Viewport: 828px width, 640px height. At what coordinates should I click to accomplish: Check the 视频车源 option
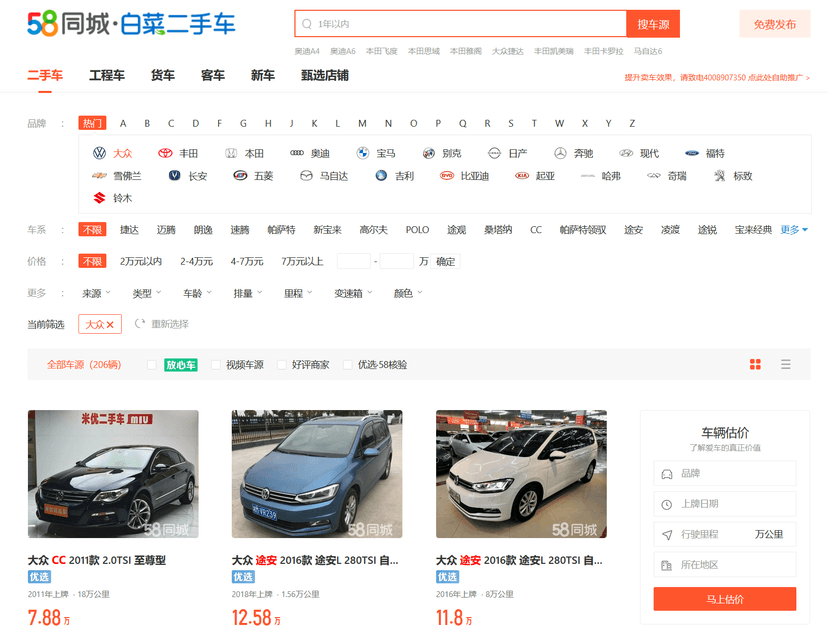click(216, 365)
